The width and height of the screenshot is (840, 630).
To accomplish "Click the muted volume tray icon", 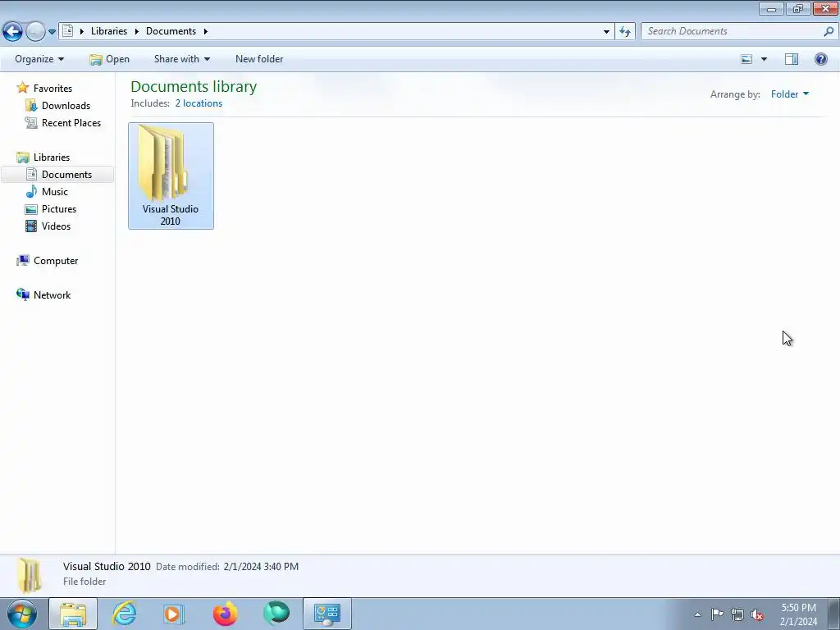I will pyautogui.click(x=757, y=614).
